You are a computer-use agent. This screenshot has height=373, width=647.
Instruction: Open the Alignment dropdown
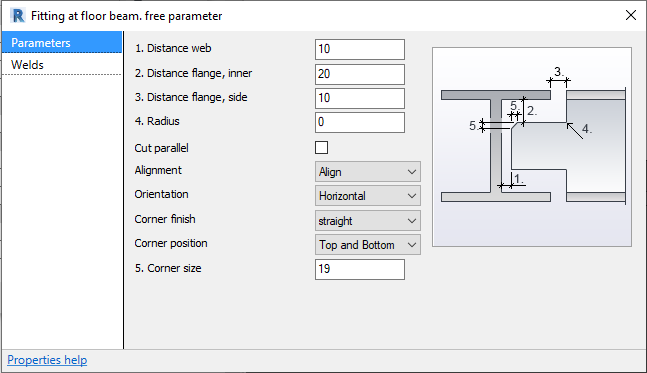(x=368, y=172)
